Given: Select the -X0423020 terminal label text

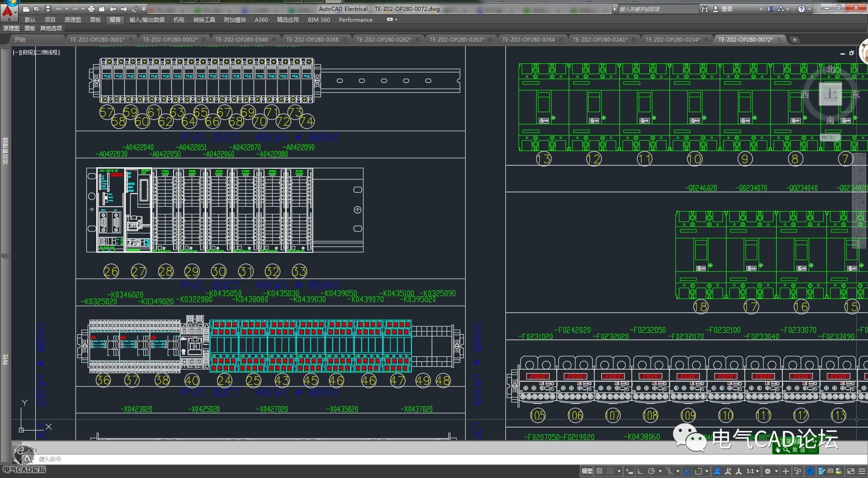Looking at the screenshot, I should point(136,409).
